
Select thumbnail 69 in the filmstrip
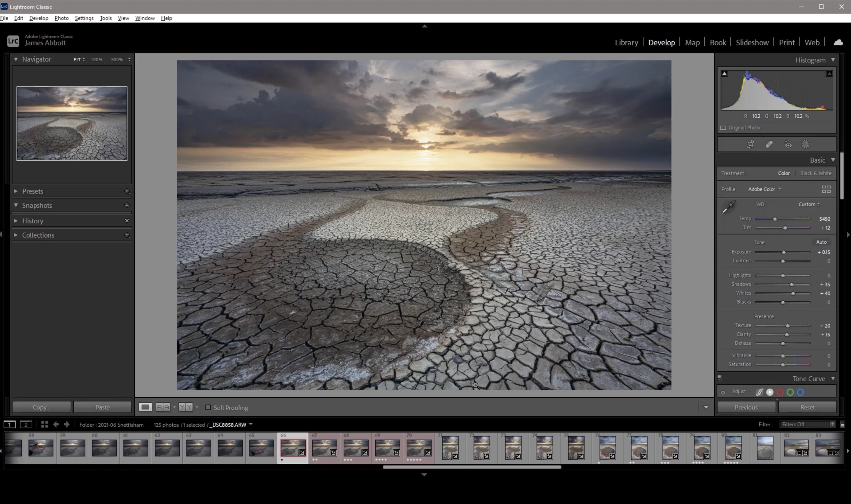[x=387, y=448]
